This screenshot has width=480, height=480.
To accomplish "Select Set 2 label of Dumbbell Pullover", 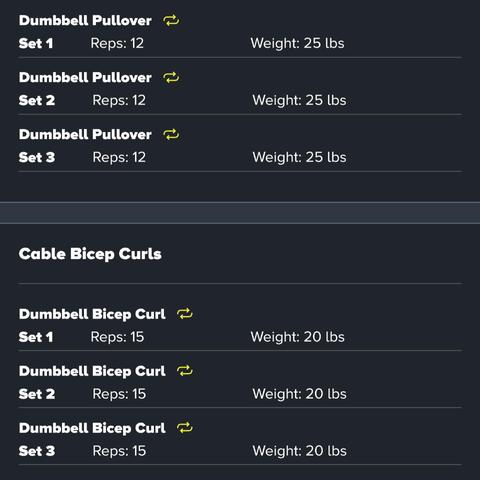I will click(37, 100).
